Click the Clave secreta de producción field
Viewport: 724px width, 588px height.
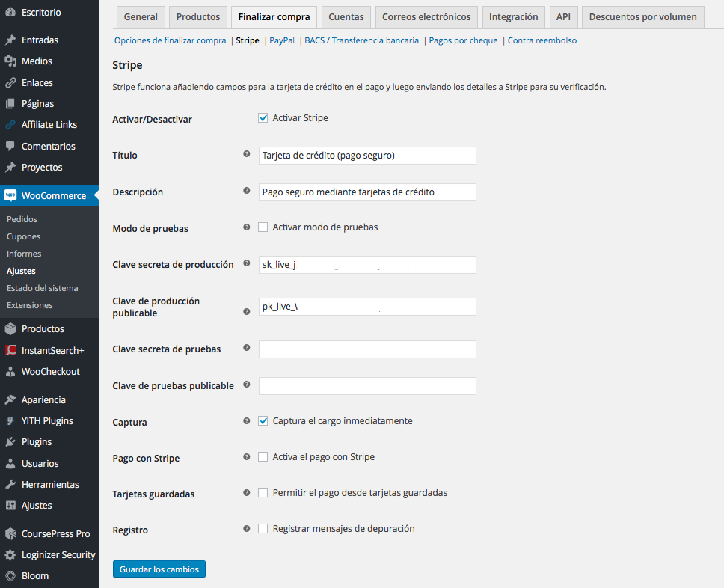[367, 265]
